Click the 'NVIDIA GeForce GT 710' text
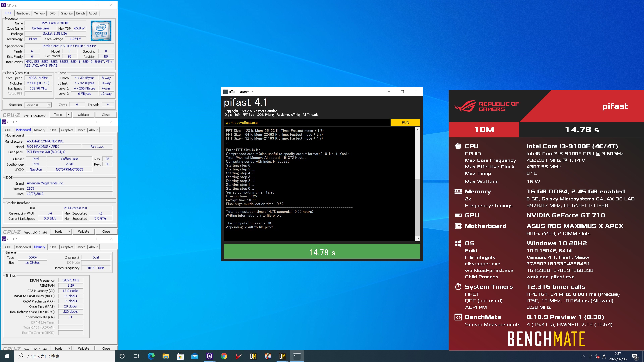 [566, 215]
